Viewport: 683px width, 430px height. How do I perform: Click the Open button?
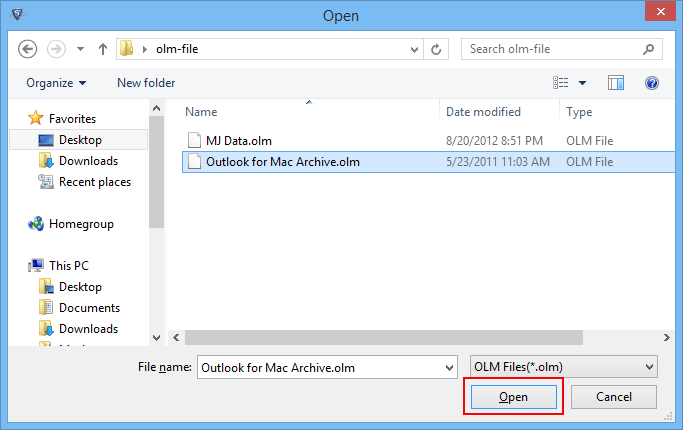[514, 397]
